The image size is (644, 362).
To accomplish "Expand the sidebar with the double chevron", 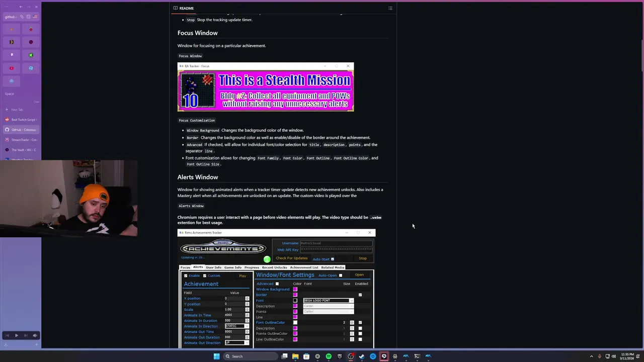I will point(36,7).
